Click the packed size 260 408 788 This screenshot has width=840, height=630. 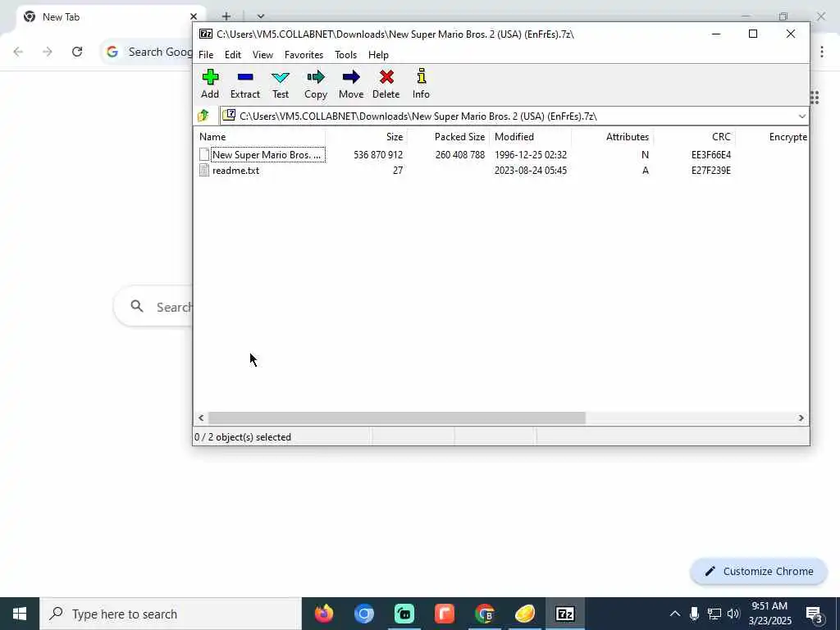click(459, 155)
